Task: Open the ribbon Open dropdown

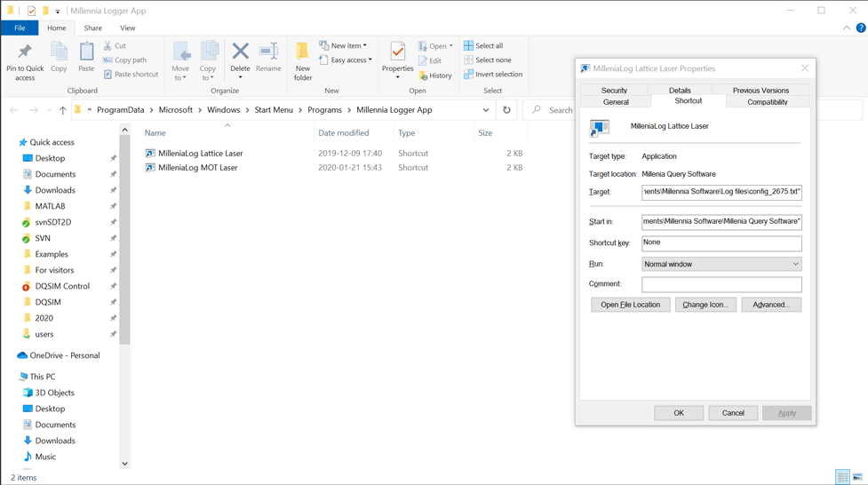Action: 435,46
